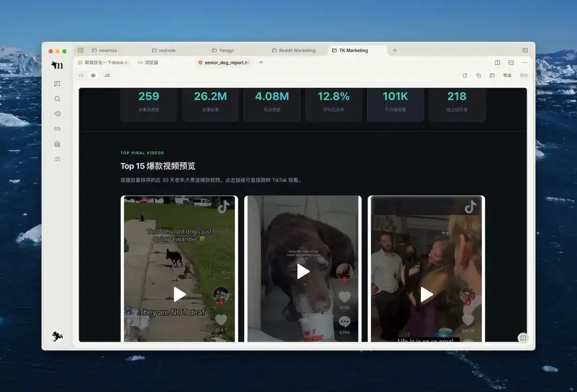The height and width of the screenshot is (392, 577).
Task: Click the new chat icon in left sidebar
Action: point(57,84)
